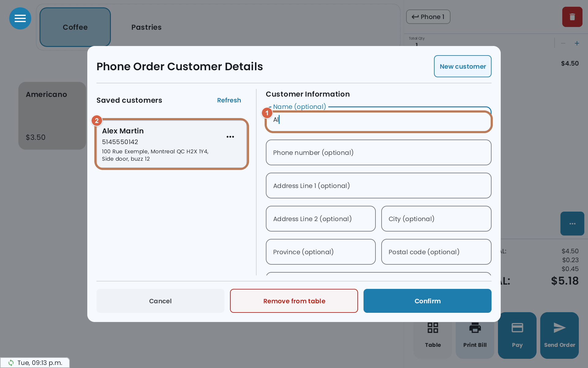Click the Address Line 2 field

321,219
